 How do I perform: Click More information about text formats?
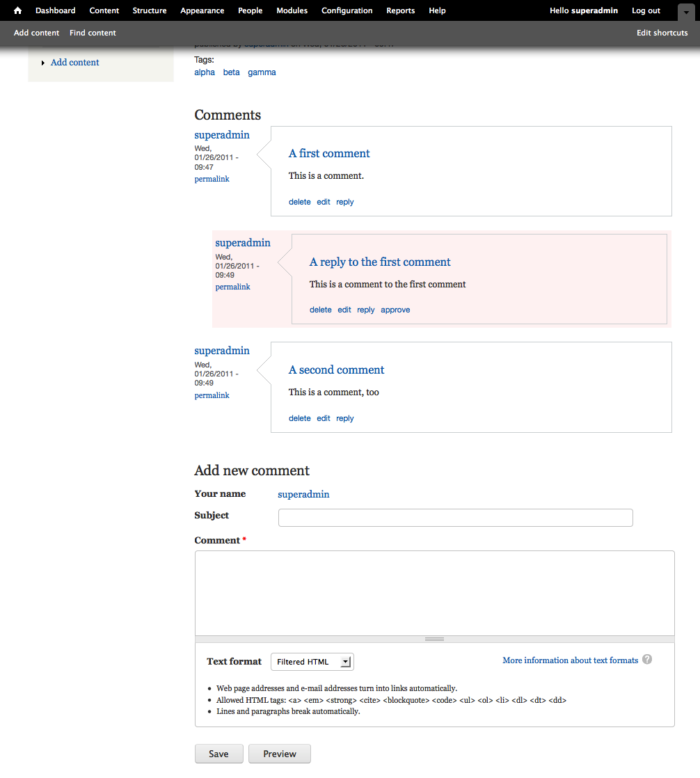click(570, 660)
